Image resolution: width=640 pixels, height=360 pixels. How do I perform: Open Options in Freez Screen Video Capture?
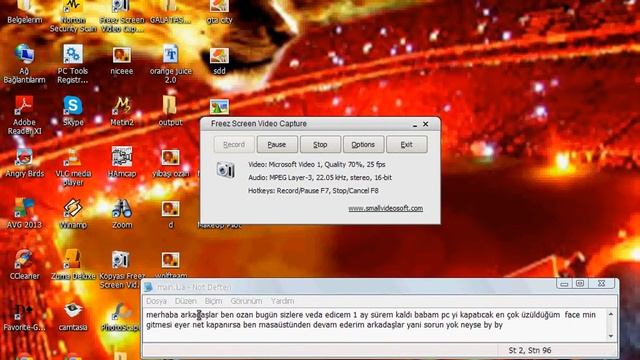pyautogui.click(x=363, y=144)
